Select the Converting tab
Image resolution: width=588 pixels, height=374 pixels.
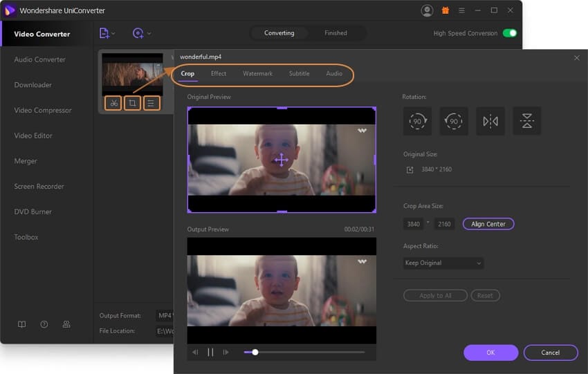[x=279, y=33]
